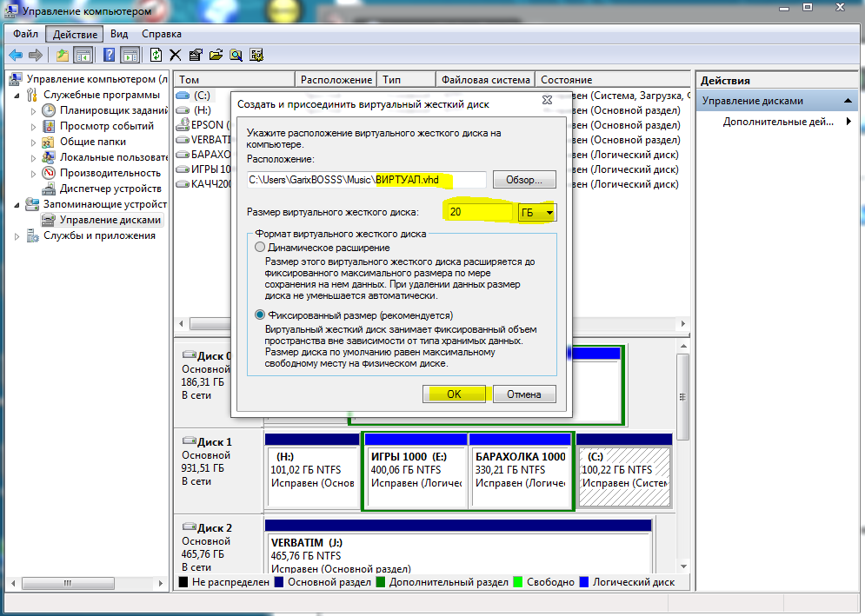Collapse the Управление дисками actions section
The width and height of the screenshot is (865, 616).
tap(848, 101)
